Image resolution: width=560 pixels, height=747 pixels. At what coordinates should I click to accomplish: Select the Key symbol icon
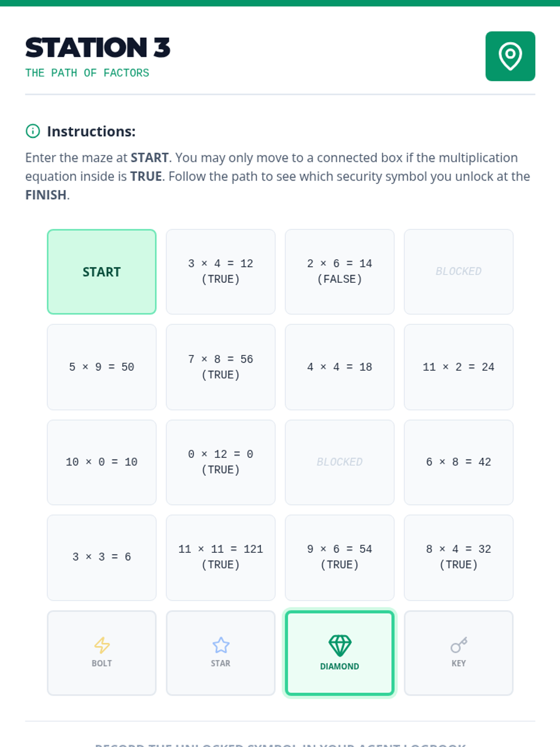click(459, 645)
